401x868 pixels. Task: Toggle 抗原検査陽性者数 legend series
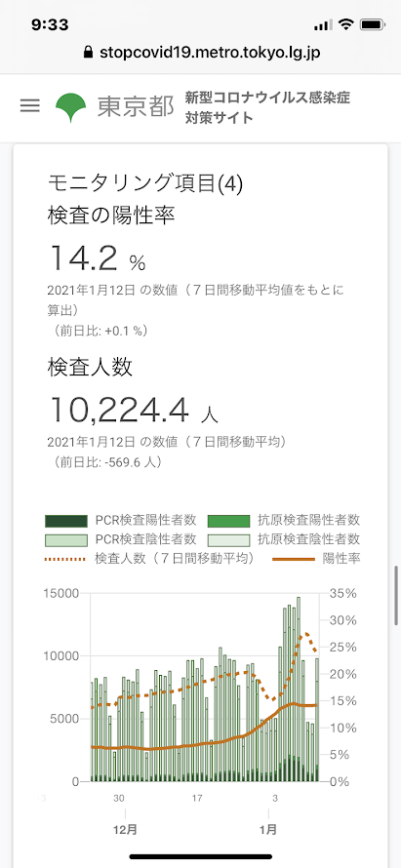(x=284, y=520)
